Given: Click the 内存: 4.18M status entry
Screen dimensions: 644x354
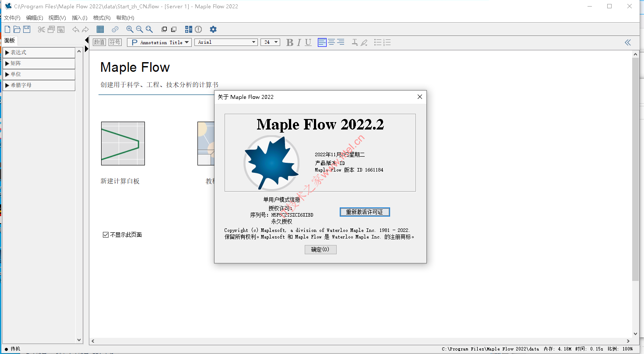Looking at the screenshot, I should [x=557, y=349].
